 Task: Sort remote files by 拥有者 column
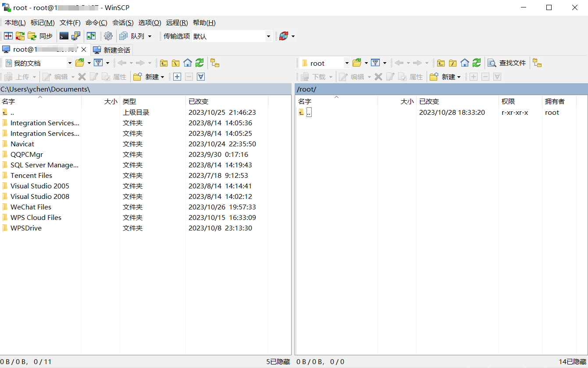(x=559, y=101)
